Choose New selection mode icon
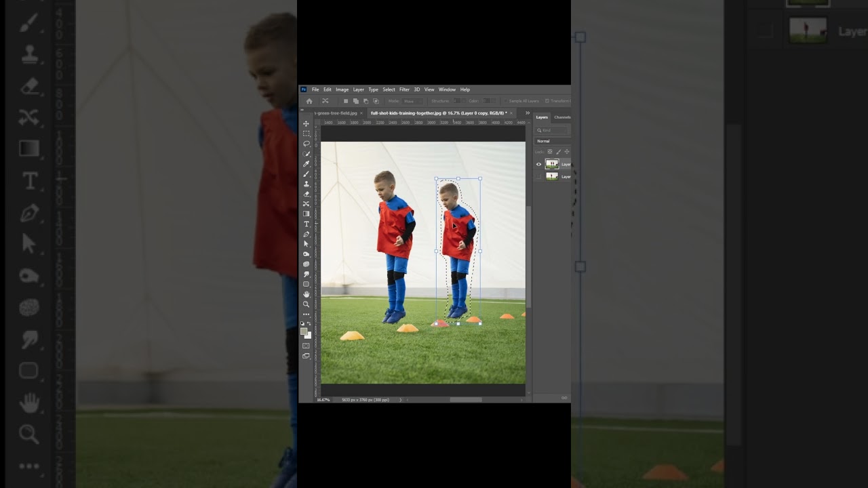This screenshot has height=488, width=868. tap(346, 101)
